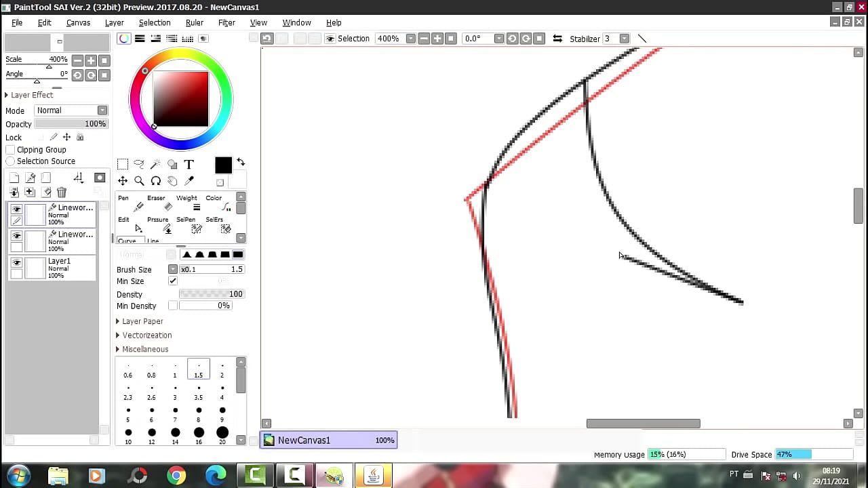The height and width of the screenshot is (488, 868).
Task: Toggle the Clipping Group checkbox
Action: [10, 149]
